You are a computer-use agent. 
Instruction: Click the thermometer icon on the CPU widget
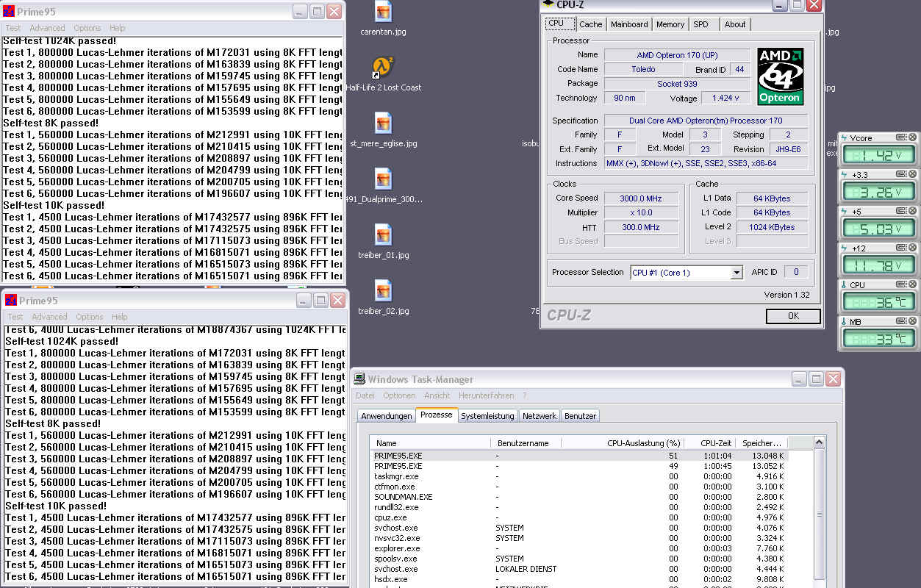coord(844,284)
